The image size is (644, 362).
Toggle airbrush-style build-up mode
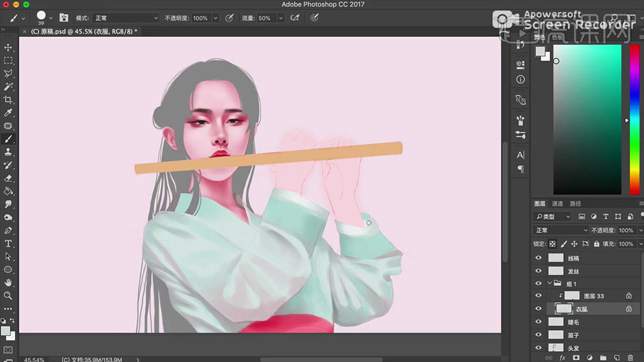295,18
